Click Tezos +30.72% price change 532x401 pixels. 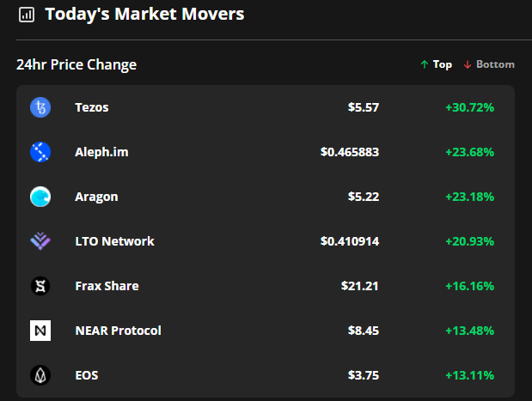pos(469,107)
